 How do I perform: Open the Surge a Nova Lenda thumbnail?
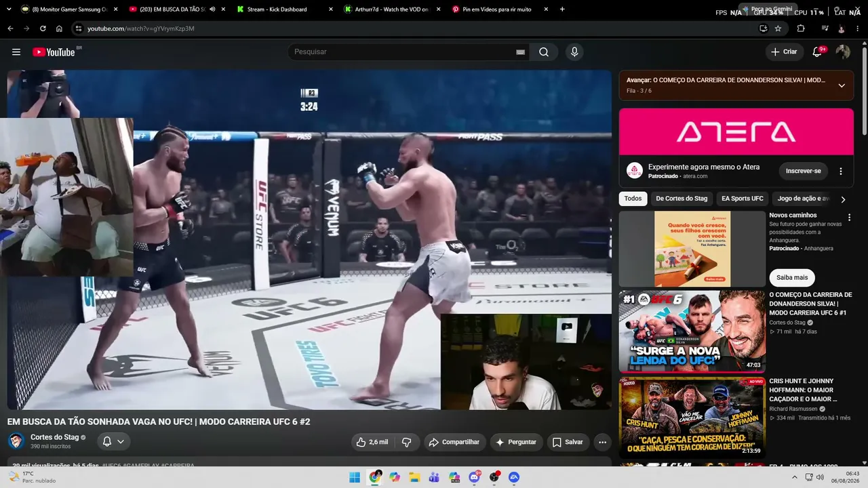[692, 331]
